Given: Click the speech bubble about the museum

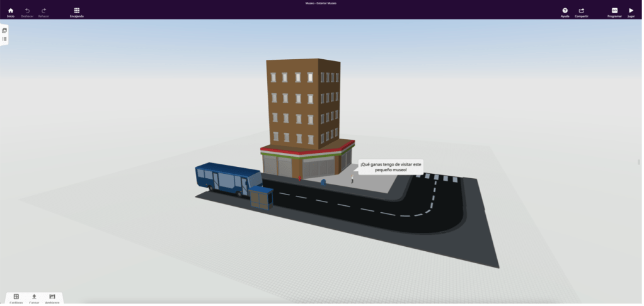Looking at the screenshot, I should point(389,166).
